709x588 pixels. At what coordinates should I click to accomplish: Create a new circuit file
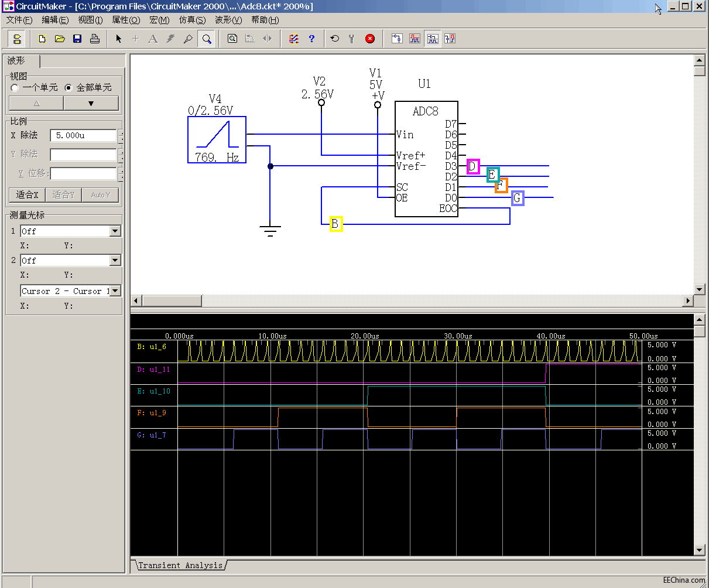pyautogui.click(x=42, y=39)
